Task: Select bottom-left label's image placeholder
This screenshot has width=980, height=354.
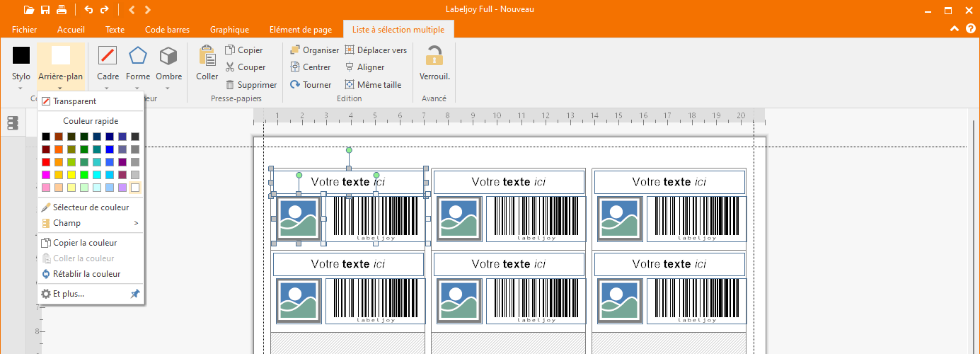Action: pos(299,301)
